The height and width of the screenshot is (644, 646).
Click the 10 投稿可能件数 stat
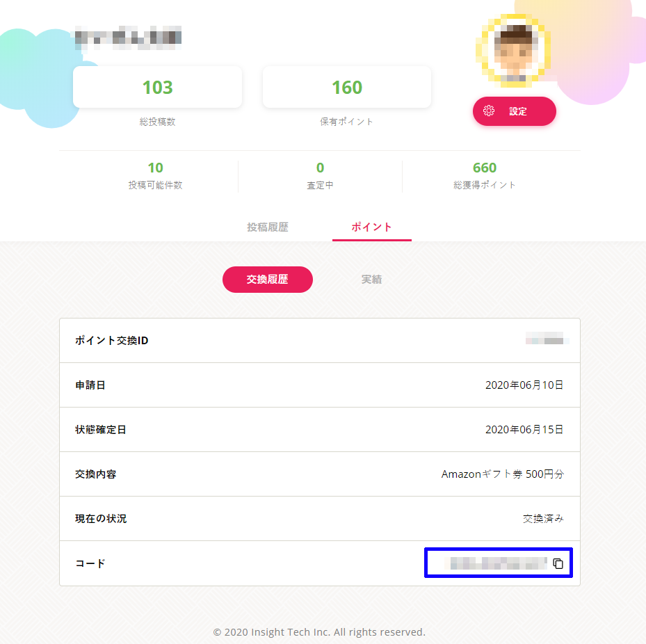[x=155, y=175]
